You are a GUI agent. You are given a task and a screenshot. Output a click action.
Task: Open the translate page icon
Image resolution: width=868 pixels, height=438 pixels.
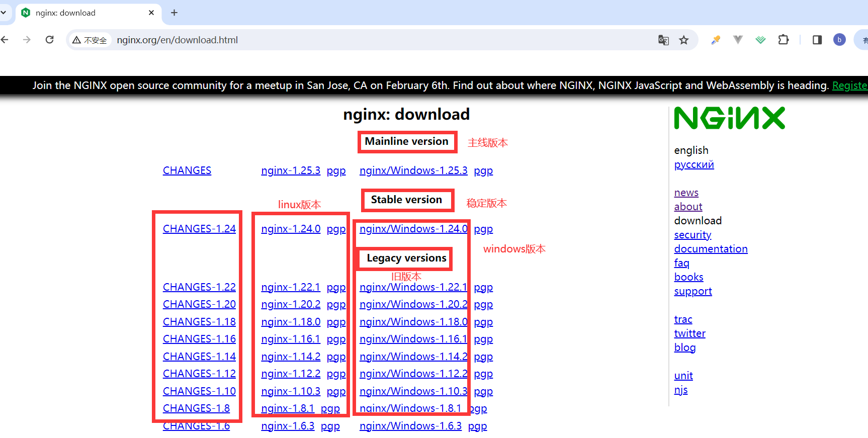pos(663,40)
